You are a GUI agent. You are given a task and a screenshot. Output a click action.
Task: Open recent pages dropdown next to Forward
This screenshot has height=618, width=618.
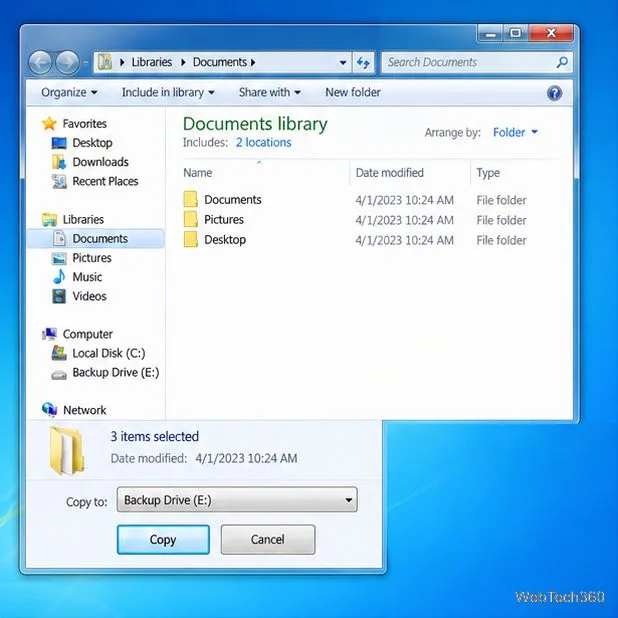pos(86,63)
